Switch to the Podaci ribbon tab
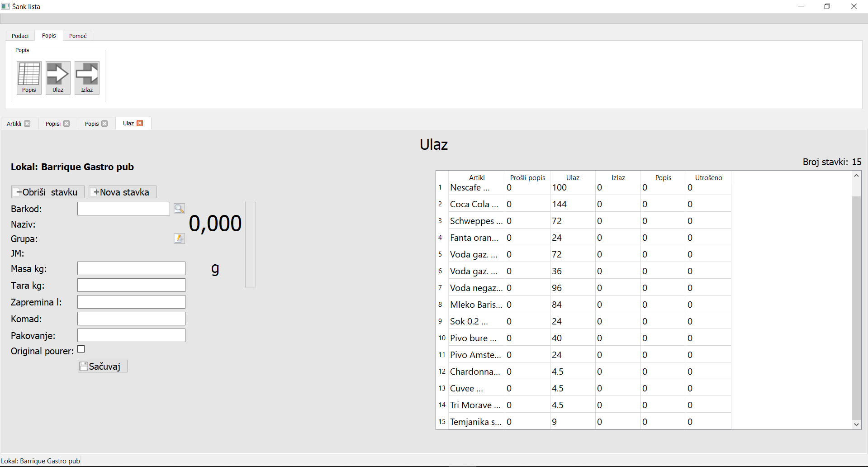Viewport: 868px width, 467px height. tap(20, 36)
